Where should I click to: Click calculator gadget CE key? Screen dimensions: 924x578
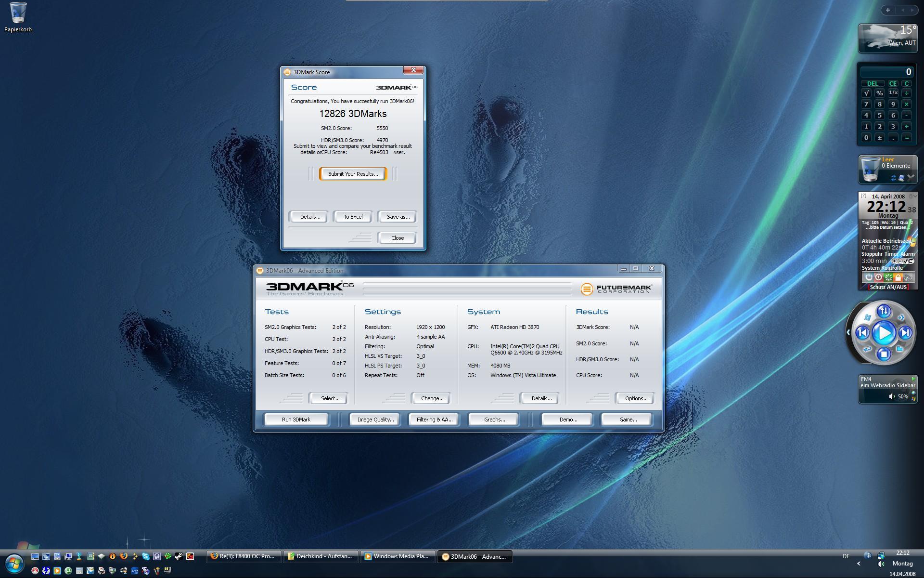click(893, 83)
